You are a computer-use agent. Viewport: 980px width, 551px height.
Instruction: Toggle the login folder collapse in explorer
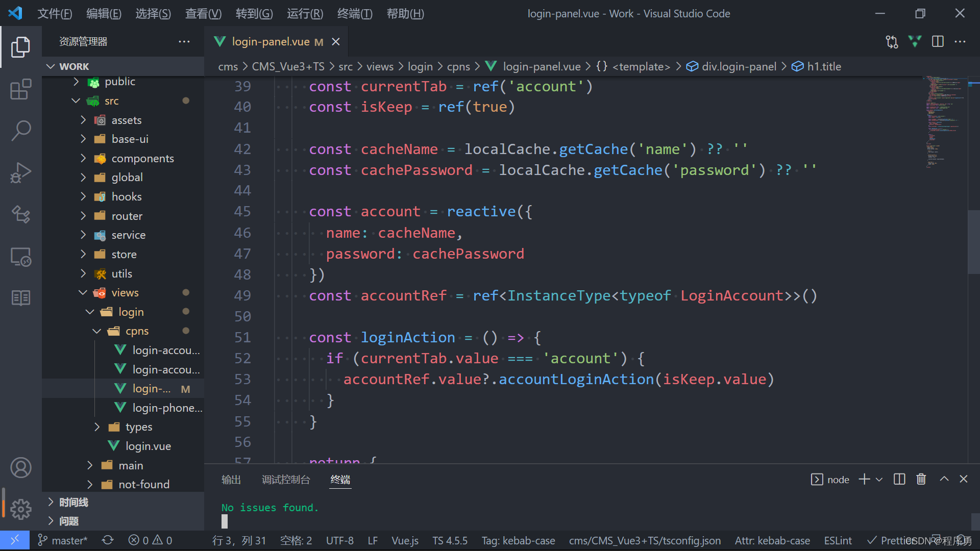click(91, 312)
